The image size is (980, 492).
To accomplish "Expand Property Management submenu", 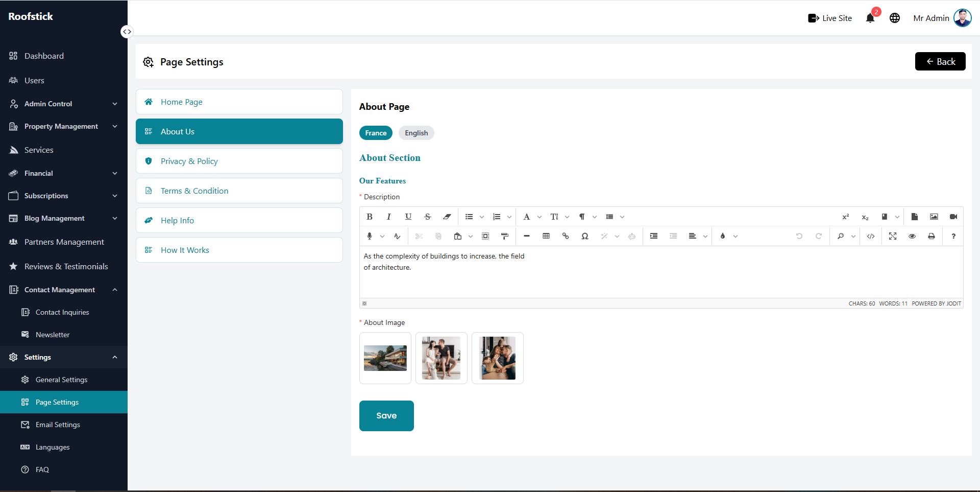I will (x=64, y=126).
